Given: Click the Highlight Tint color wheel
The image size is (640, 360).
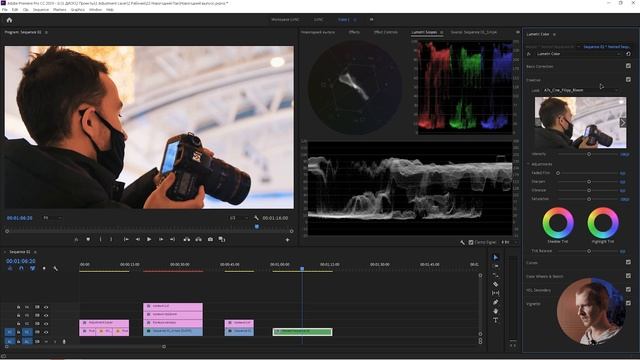Looking at the screenshot, I should [603, 222].
